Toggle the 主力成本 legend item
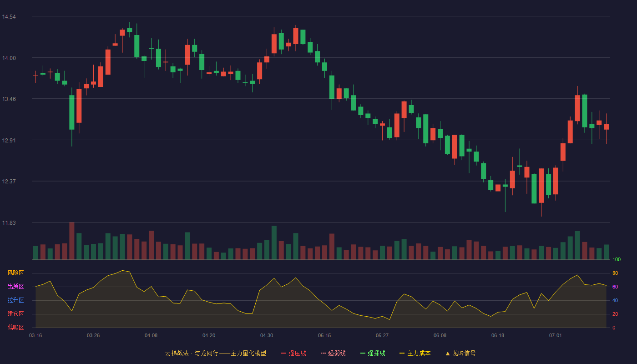Viewport: 637px width, 364px height. point(415,353)
